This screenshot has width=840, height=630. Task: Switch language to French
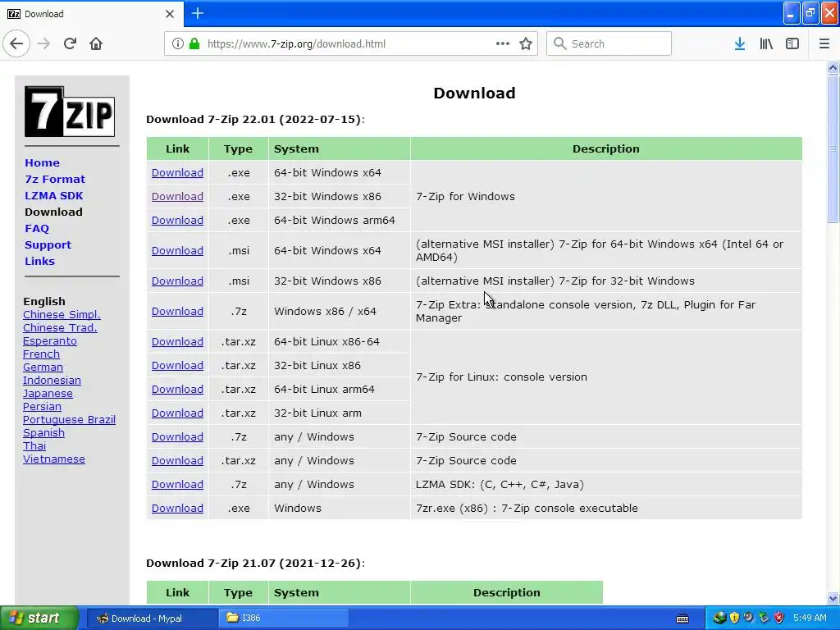tap(41, 354)
